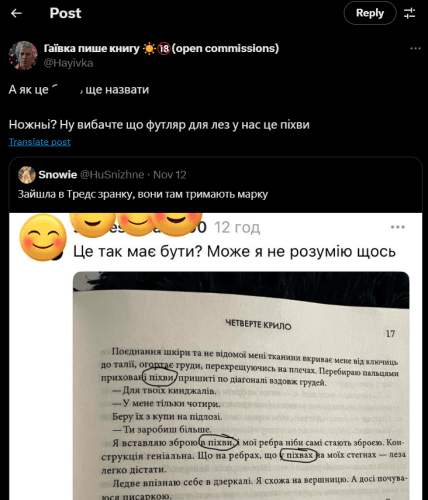This screenshot has height=500, width=428.
Task: Open the @Hayivka handle
Action: (x=68, y=63)
